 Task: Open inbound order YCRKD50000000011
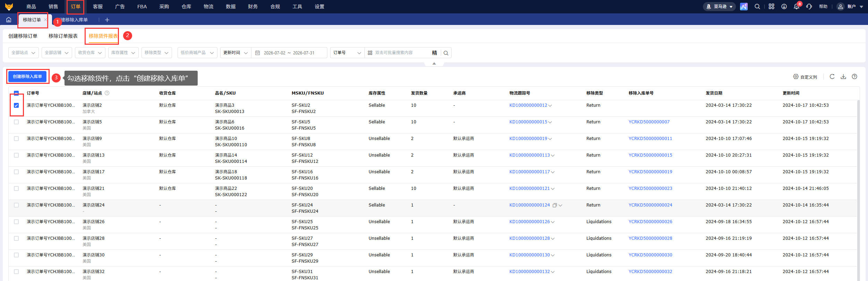[x=650, y=139]
